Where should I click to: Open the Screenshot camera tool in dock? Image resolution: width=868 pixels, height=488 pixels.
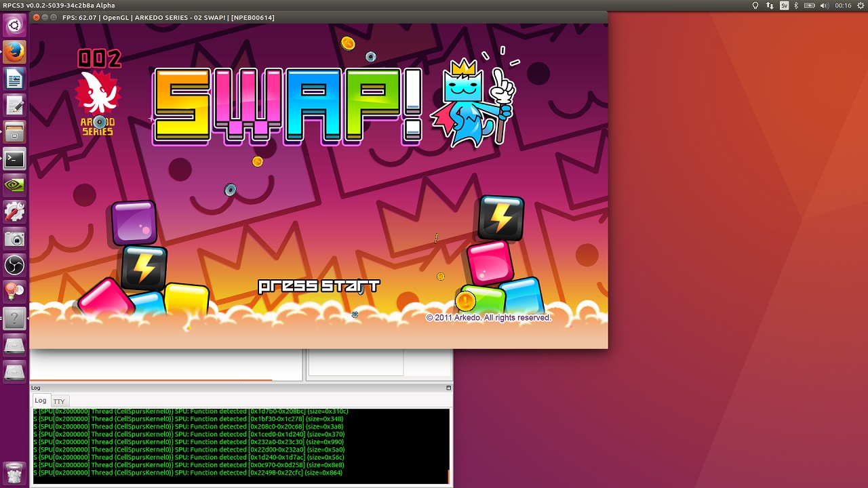[14, 238]
